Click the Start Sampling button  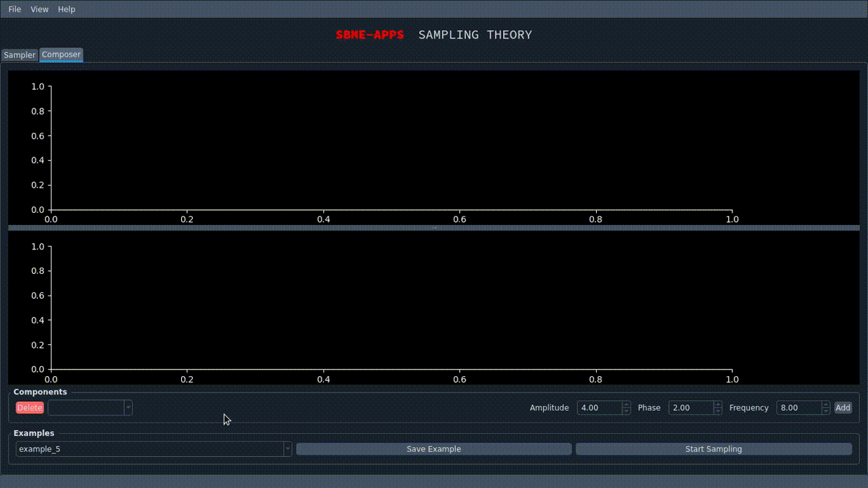point(713,449)
